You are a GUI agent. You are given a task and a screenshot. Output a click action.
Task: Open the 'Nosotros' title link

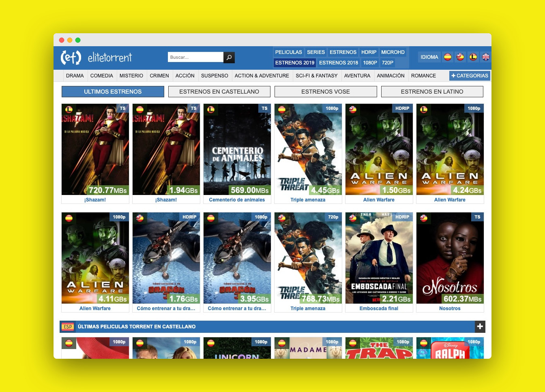pos(450,308)
